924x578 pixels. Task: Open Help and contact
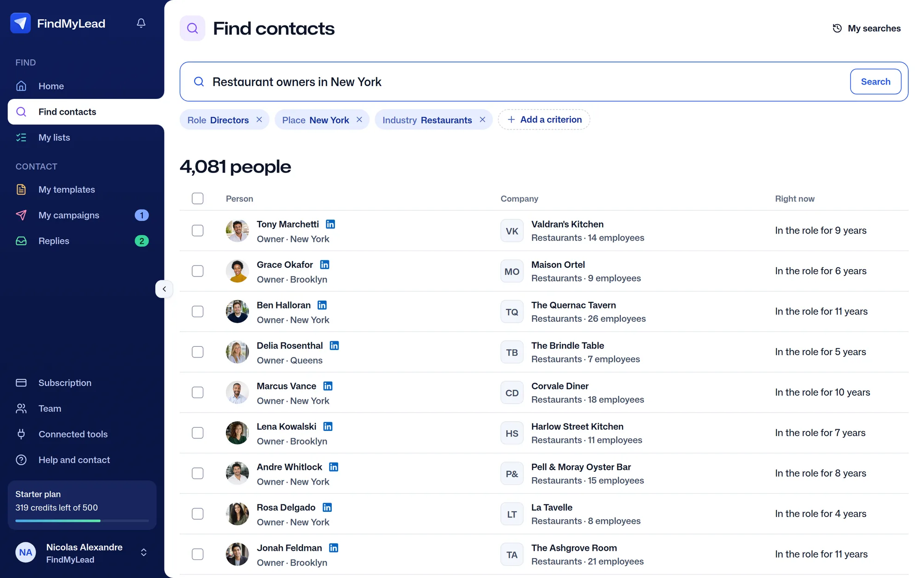pyautogui.click(x=82, y=460)
